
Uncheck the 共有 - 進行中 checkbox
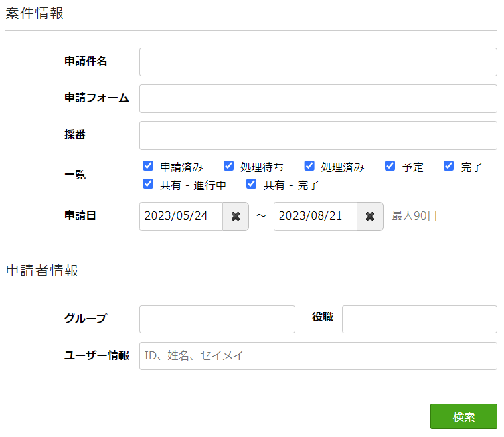click(x=149, y=183)
